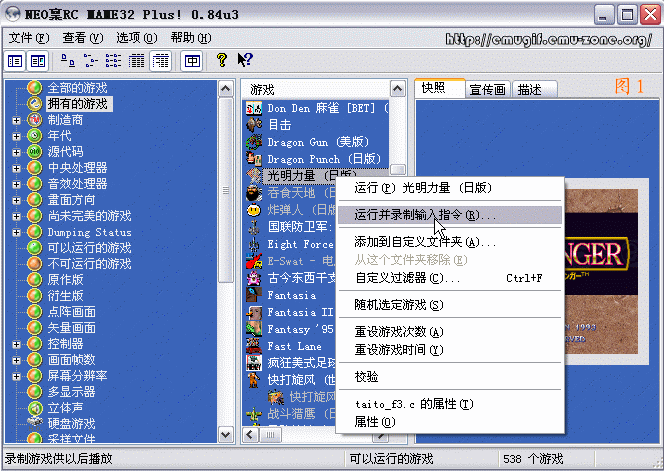Open About via yellow question mark icon
The width and height of the screenshot is (664, 471).
[x=221, y=61]
